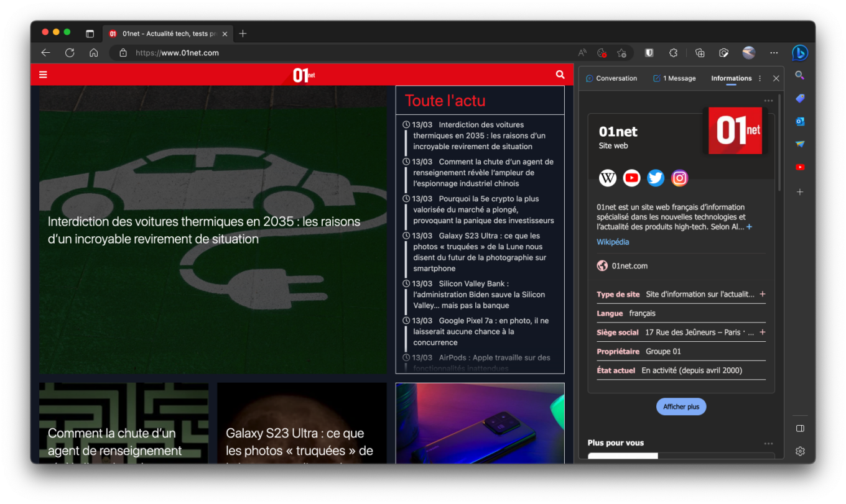This screenshot has width=846, height=504.
Task: Follow the Wikipédia source link
Action: [x=613, y=242]
